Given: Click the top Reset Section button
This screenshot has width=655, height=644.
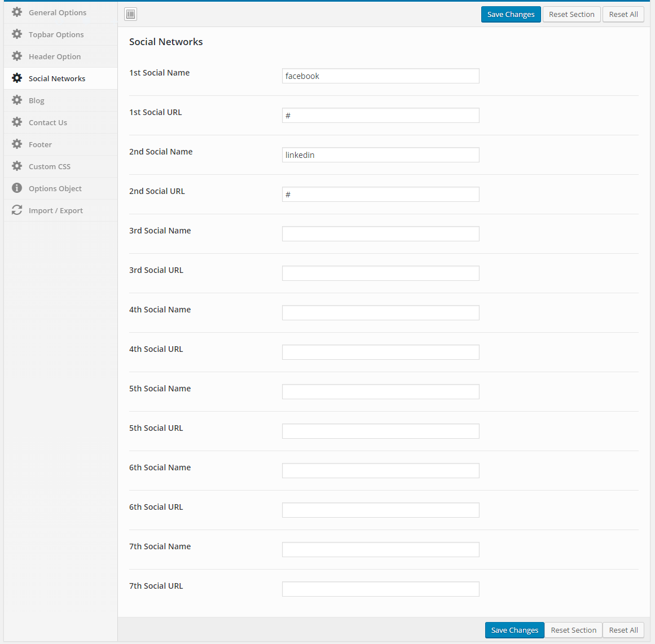Looking at the screenshot, I should point(572,15).
